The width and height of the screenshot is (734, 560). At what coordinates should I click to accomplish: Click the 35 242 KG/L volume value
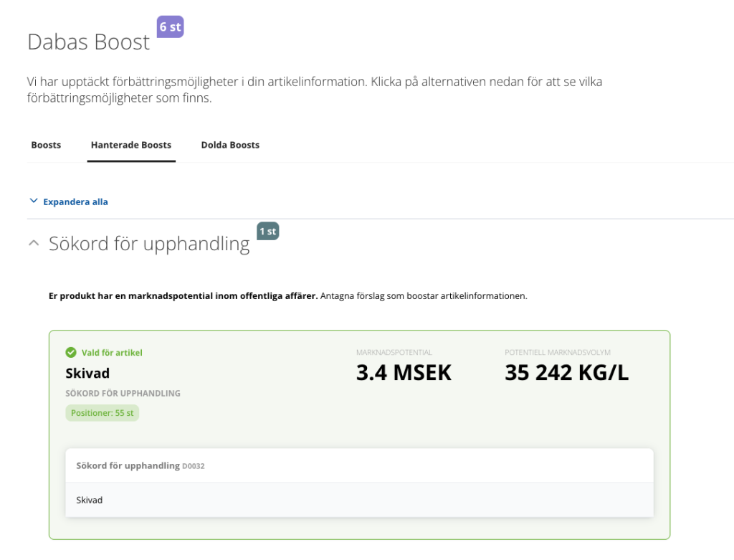(566, 373)
